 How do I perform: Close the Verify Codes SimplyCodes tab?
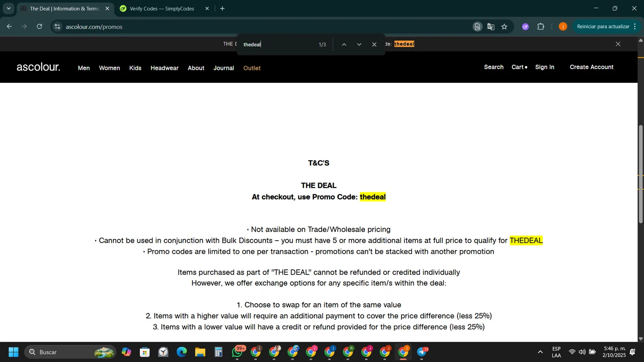click(x=207, y=9)
